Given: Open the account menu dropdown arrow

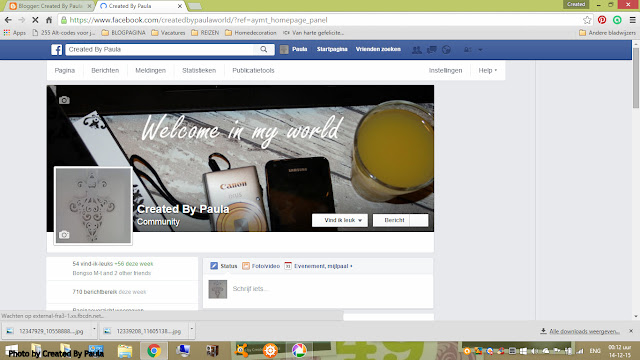Looking at the screenshot, I should [x=480, y=50].
